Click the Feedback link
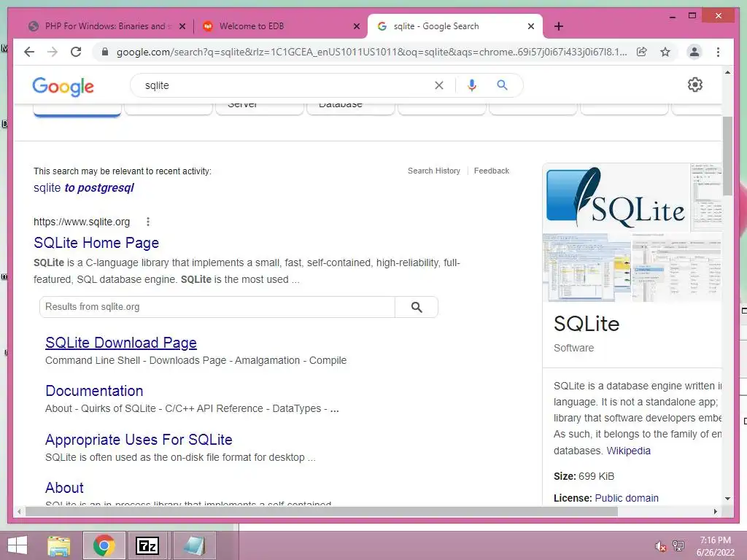This screenshot has height=560, width=747. [x=492, y=171]
